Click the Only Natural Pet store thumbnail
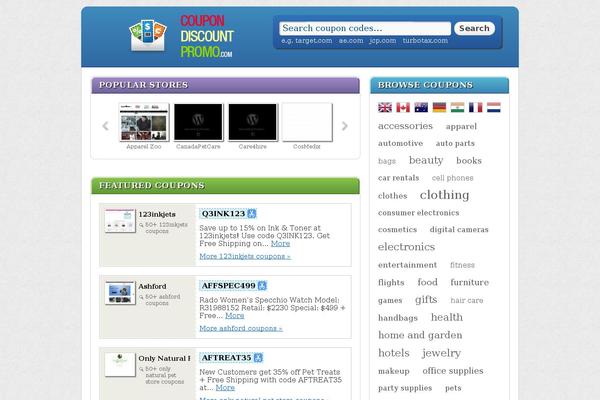Screen dimensions: 600x400 pos(120,365)
